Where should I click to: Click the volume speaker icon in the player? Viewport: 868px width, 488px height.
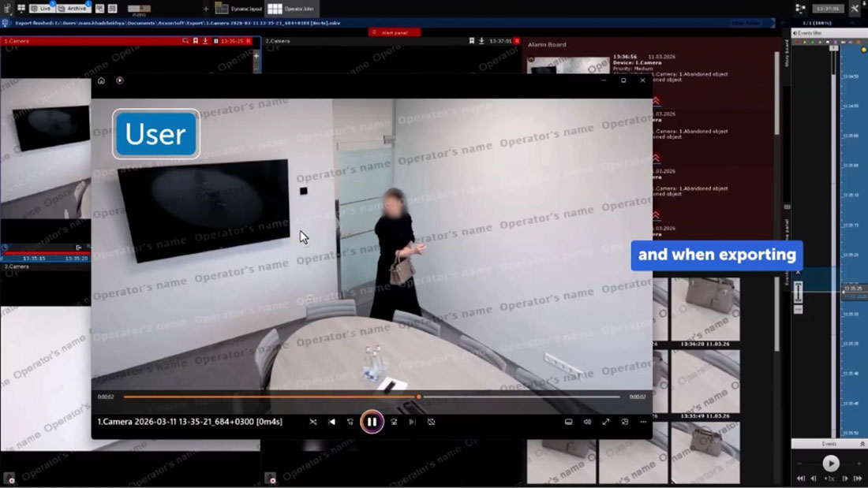(587, 422)
